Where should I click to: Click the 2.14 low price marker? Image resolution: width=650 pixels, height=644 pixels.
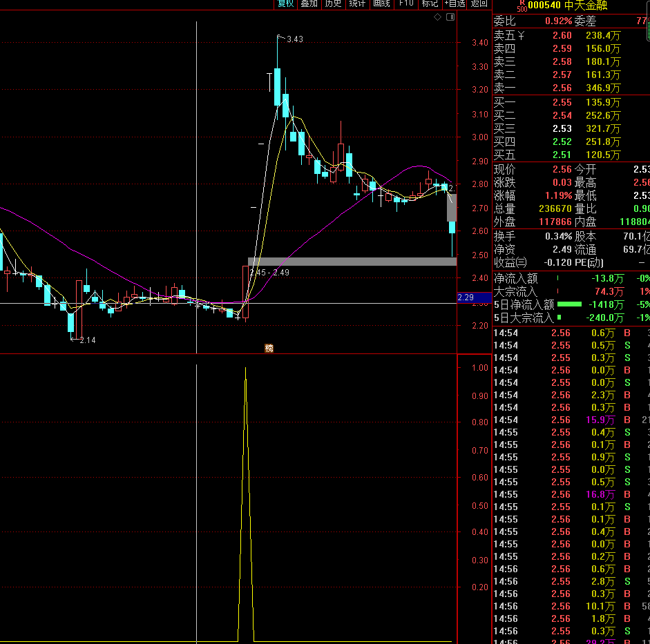[x=87, y=340]
